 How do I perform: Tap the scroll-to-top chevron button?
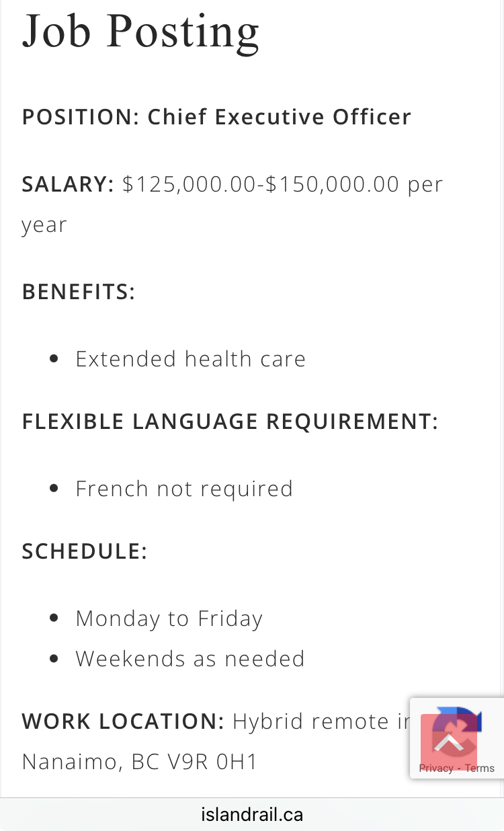[x=448, y=742]
